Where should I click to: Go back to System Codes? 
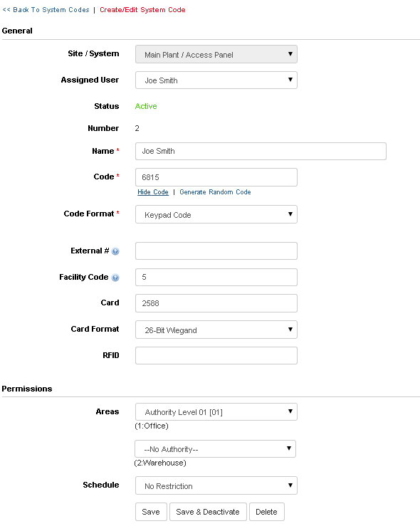[46, 10]
